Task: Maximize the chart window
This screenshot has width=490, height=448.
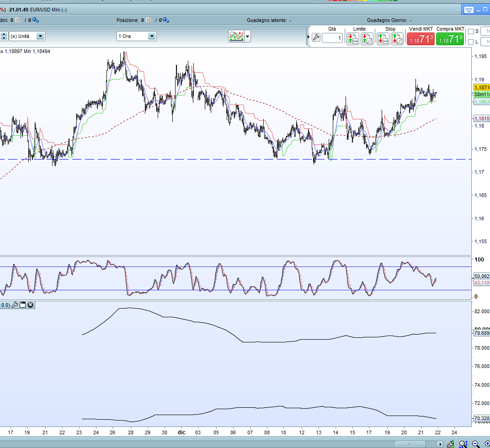Action: (485, 10)
